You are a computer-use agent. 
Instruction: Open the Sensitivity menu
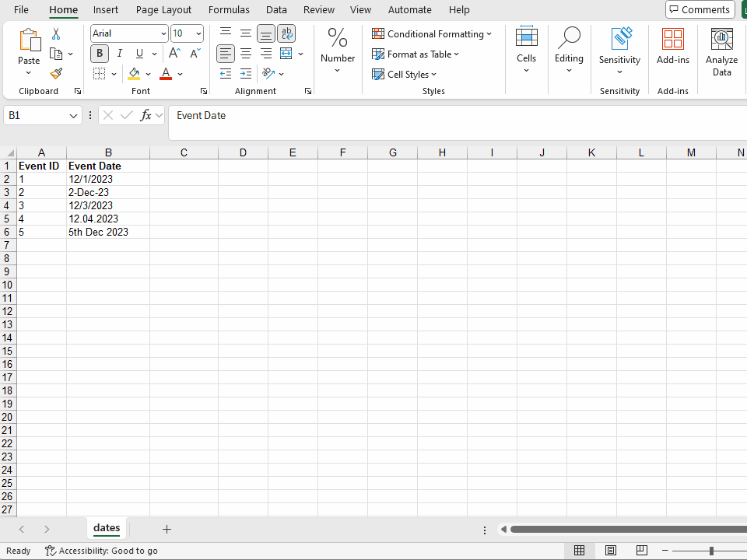click(x=619, y=51)
